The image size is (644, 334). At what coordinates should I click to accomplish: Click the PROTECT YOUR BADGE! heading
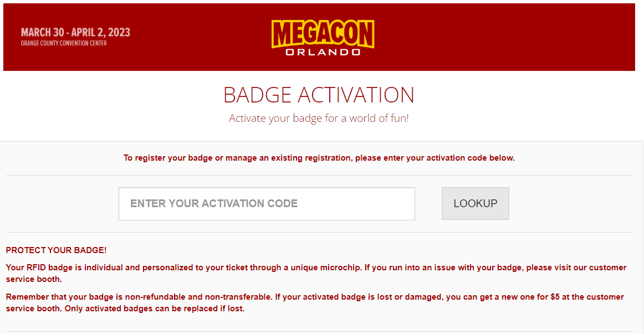coord(56,250)
